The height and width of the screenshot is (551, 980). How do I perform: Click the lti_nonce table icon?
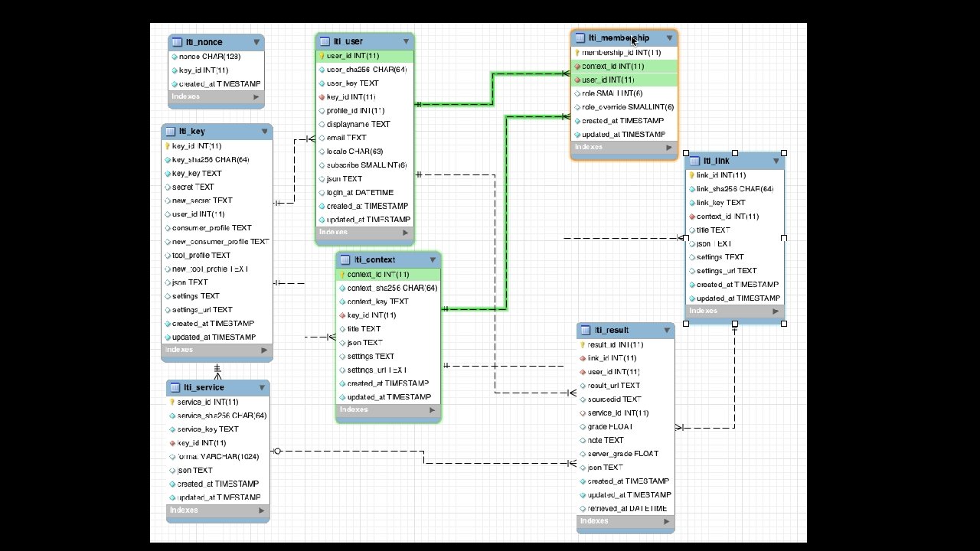(178, 42)
